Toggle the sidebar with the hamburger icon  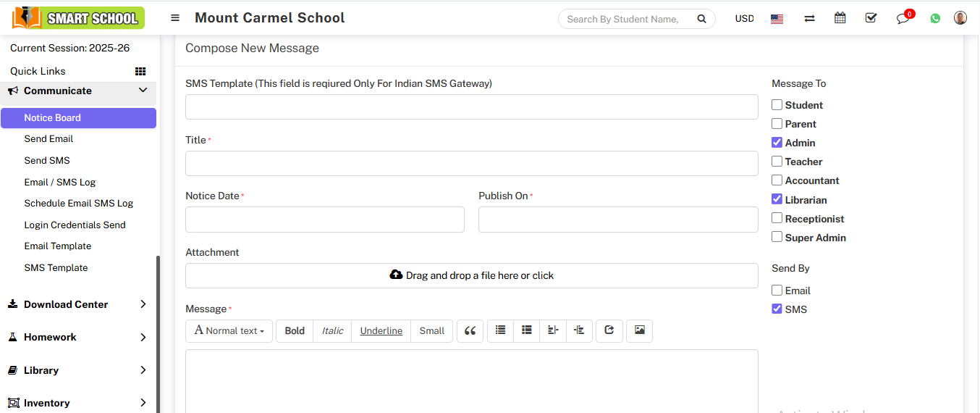pyautogui.click(x=175, y=18)
